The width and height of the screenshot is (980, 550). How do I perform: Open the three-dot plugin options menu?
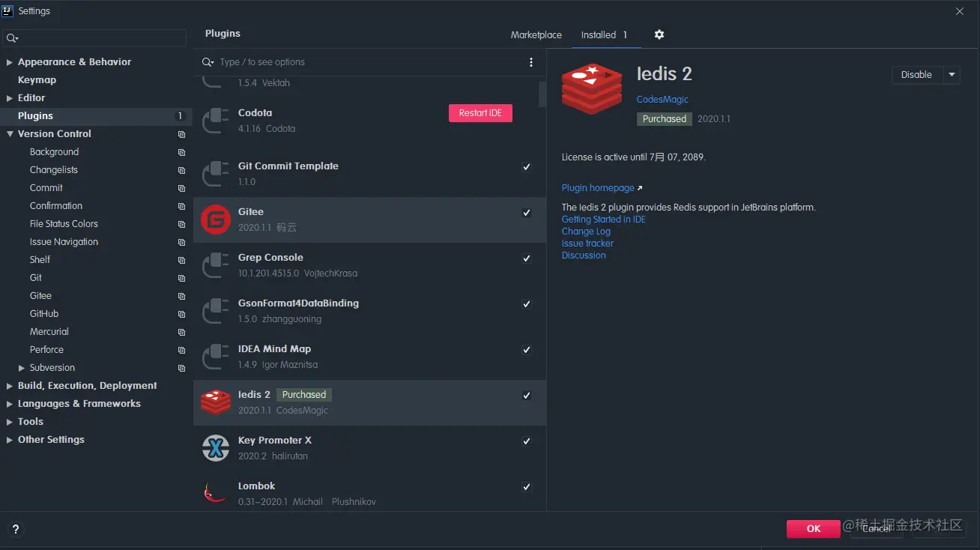click(531, 62)
